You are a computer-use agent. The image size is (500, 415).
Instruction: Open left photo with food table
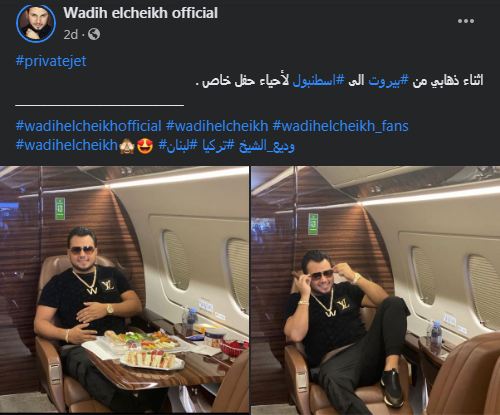[124, 289]
